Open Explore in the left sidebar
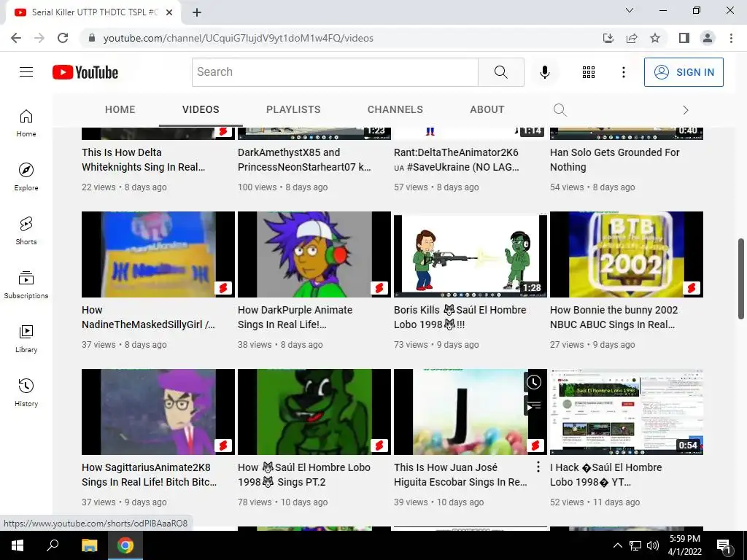The width and height of the screenshot is (747, 560). 26,176
